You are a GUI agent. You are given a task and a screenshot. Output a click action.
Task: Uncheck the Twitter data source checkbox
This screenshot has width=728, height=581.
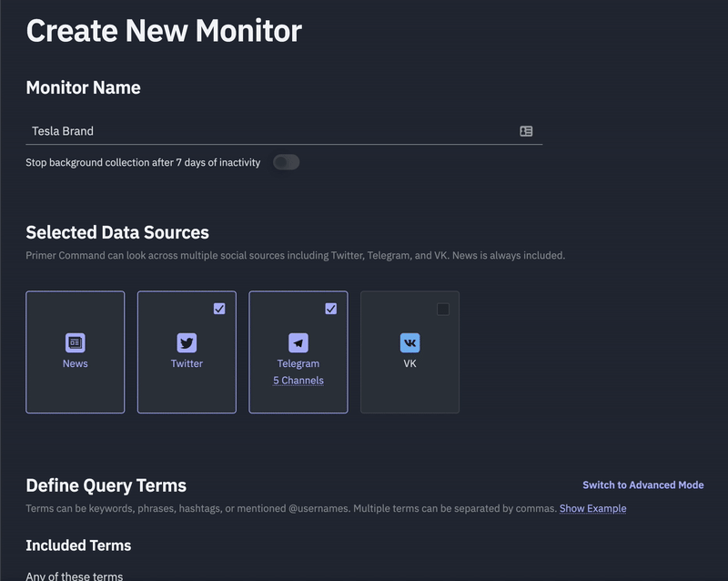219,309
